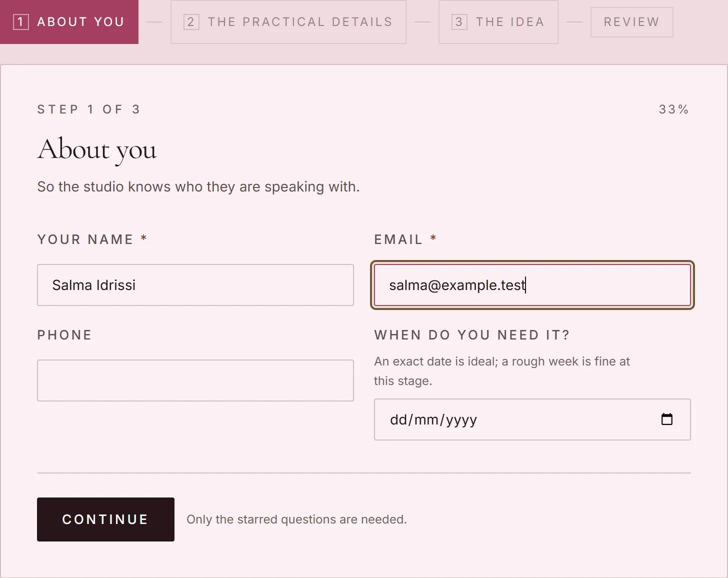Click the 'About you' heading
The width and height of the screenshot is (728, 578).
[97, 149]
